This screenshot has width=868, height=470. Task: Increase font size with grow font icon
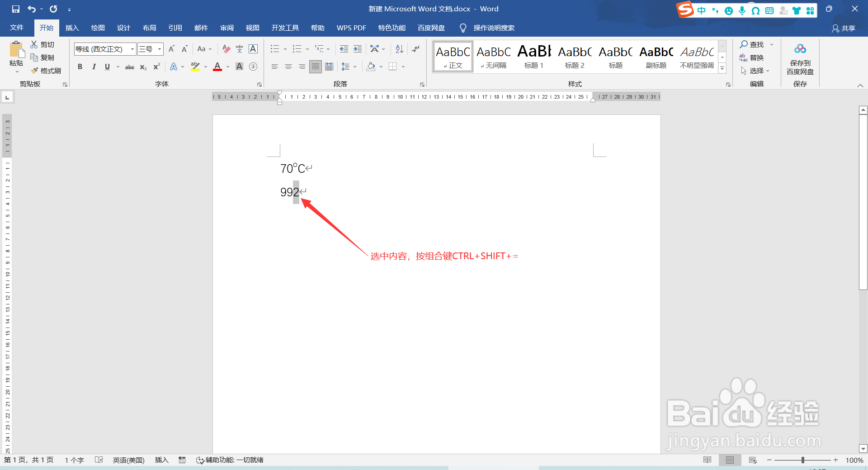171,49
